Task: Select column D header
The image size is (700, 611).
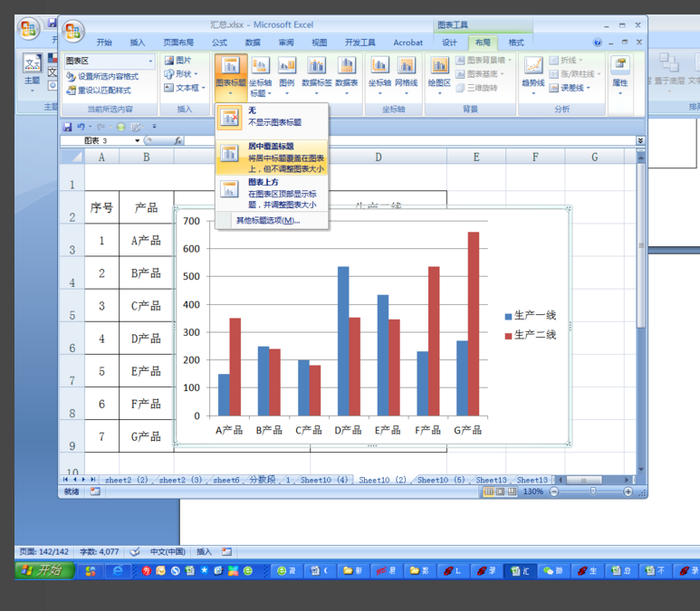Action: pyautogui.click(x=379, y=158)
